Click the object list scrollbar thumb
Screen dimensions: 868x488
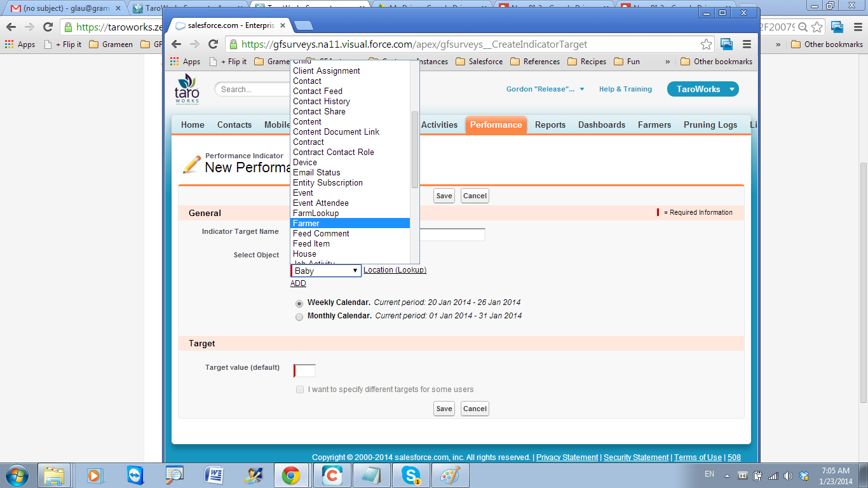415,149
